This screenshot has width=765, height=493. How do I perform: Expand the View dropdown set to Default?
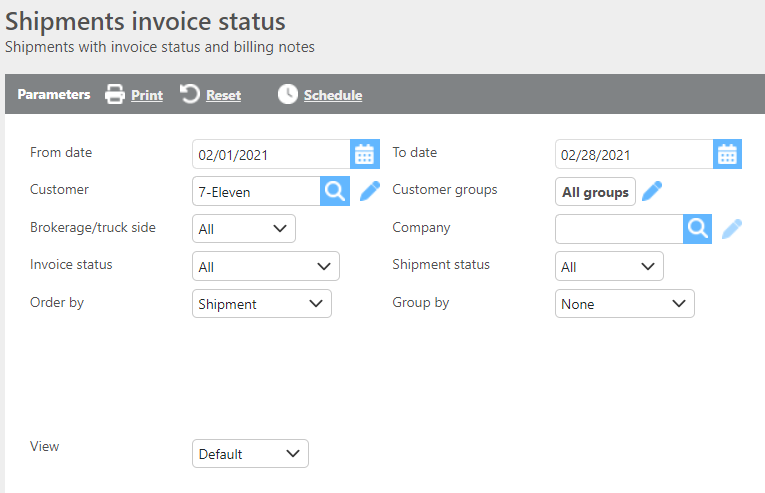250,453
